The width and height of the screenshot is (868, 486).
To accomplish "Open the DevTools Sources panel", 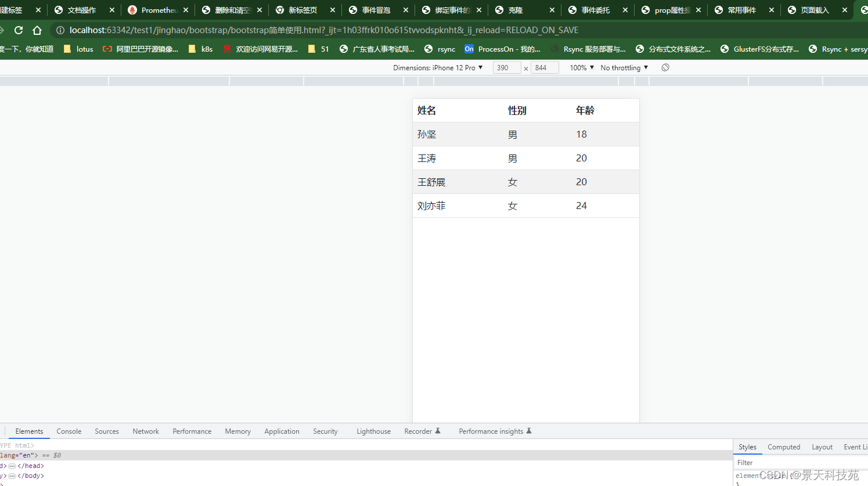I will tap(107, 431).
